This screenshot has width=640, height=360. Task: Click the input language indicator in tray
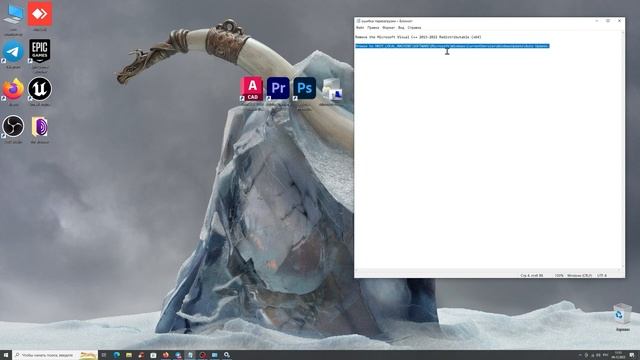pos(605,355)
